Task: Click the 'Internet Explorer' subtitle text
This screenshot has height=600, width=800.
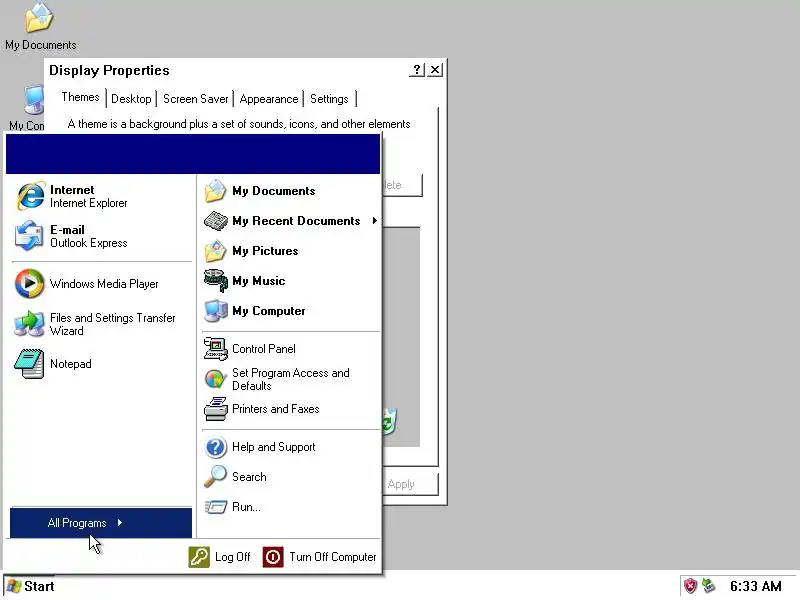Action: click(x=89, y=203)
